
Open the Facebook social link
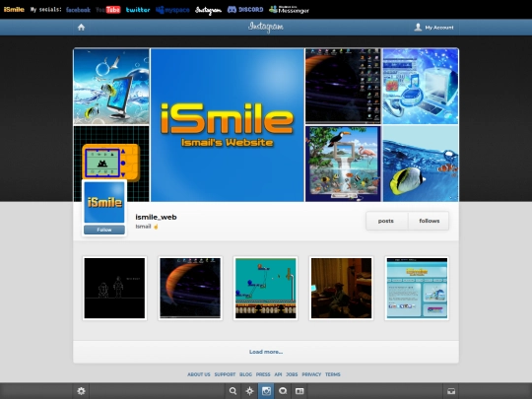78,10
